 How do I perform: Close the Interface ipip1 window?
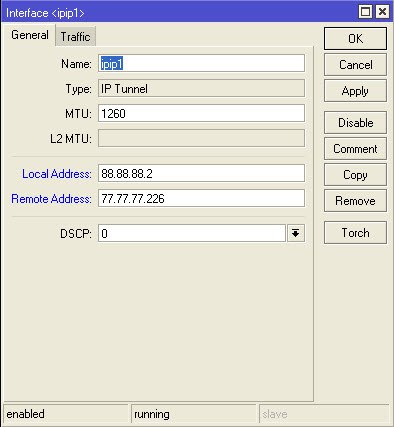coord(382,12)
